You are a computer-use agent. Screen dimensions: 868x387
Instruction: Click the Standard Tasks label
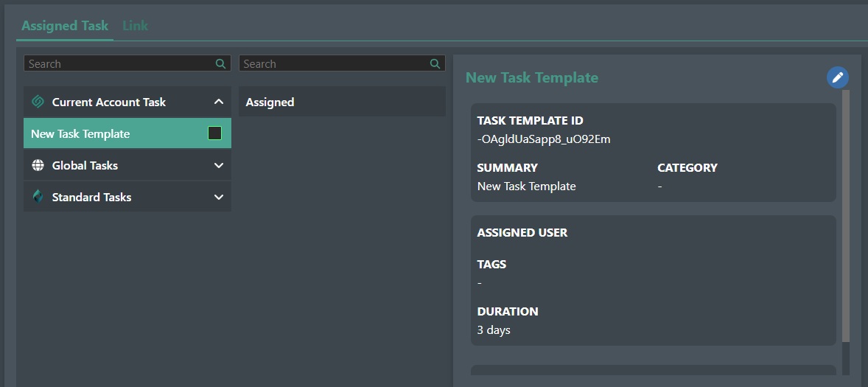tap(91, 197)
